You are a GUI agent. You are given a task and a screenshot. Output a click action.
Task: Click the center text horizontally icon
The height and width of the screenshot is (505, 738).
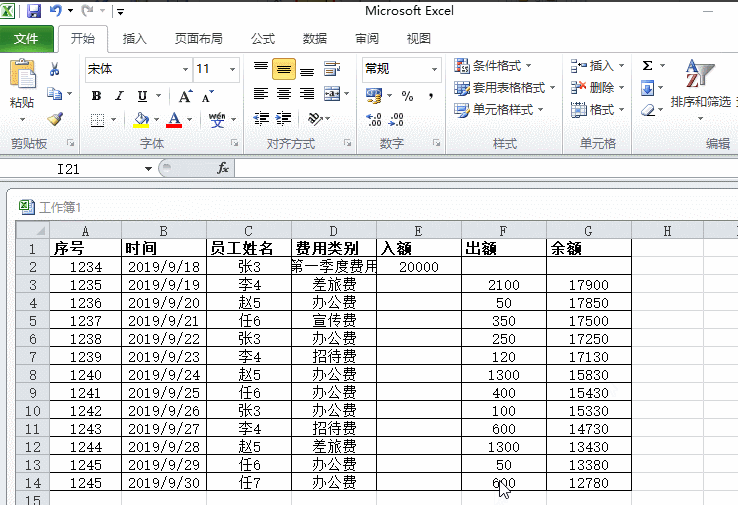coord(284,94)
